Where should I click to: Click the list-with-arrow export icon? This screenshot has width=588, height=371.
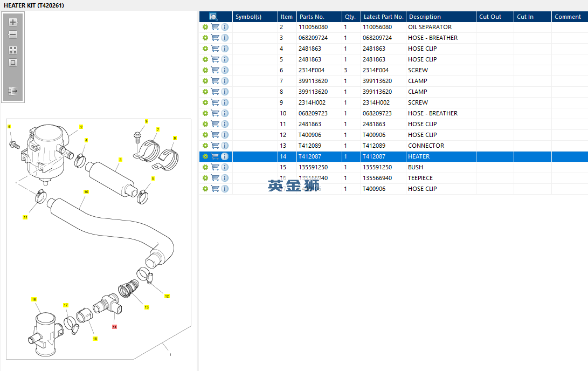pos(13,91)
